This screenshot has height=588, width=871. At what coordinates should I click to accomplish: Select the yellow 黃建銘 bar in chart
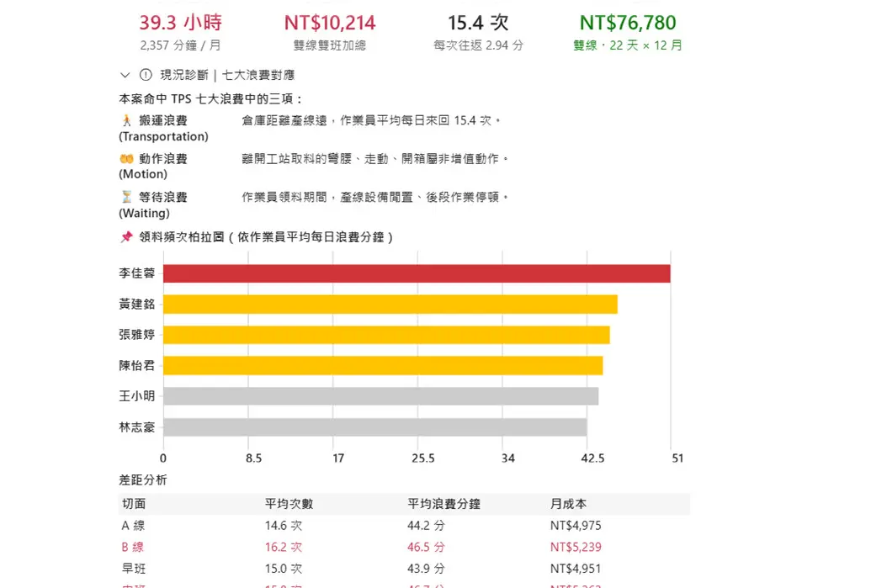(x=390, y=305)
